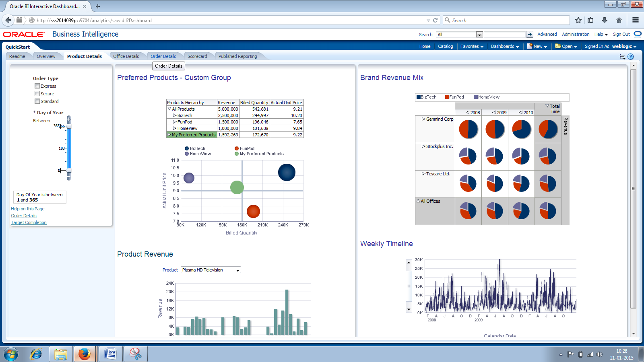Open the dashboard page options icon
The width and height of the screenshot is (644, 362).
tap(622, 57)
